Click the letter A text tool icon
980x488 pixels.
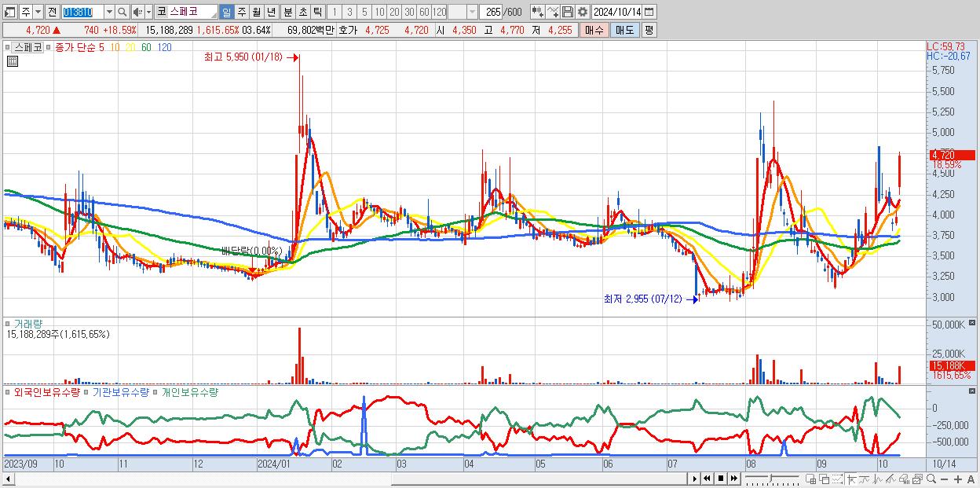click(971, 479)
